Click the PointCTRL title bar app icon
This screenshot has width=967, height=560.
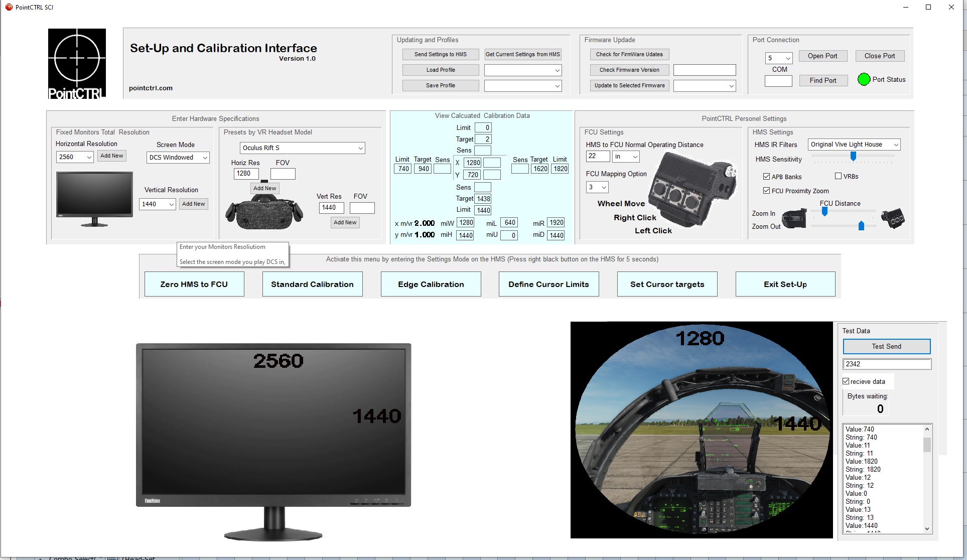9,7
